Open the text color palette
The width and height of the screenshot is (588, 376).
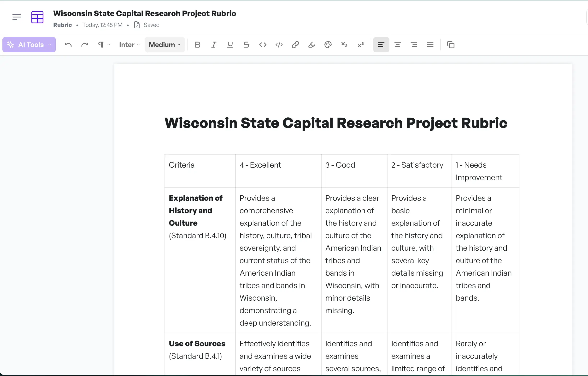[x=328, y=45]
